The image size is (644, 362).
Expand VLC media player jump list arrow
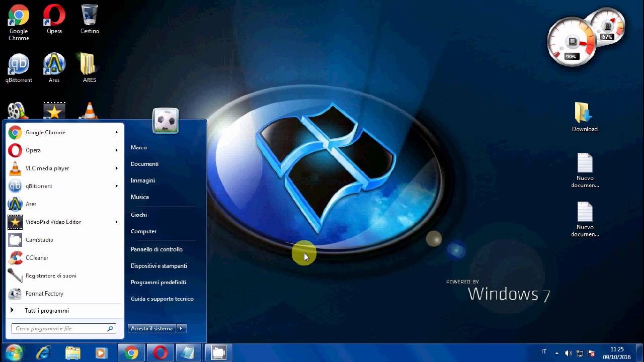[116, 168]
